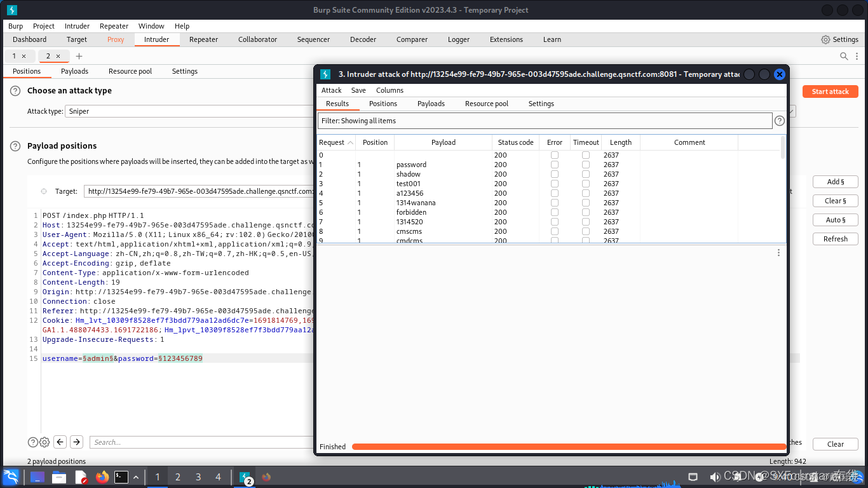This screenshot has width=868, height=488.
Task: Open the Burp menu in menu bar
Action: [x=16, y=26]
